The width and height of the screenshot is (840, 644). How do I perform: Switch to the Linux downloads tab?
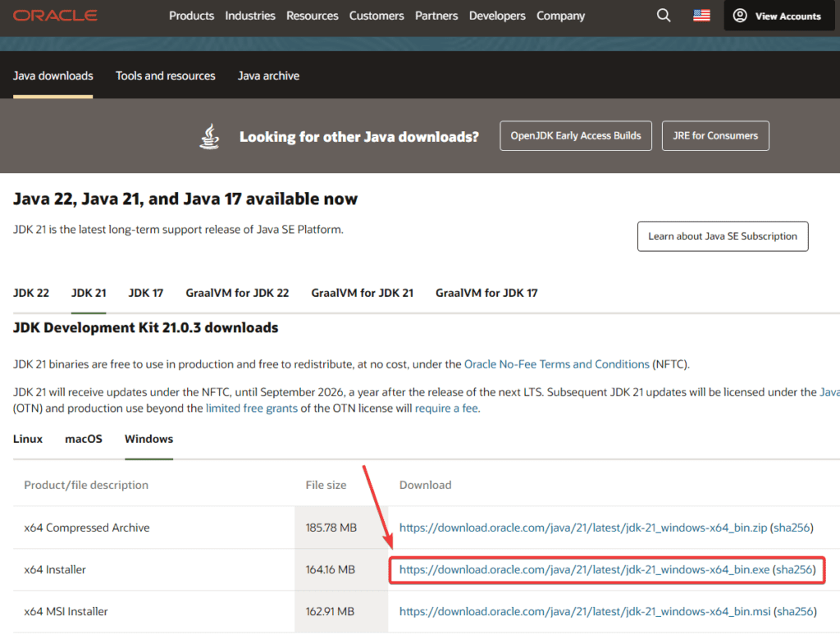[x=28, y=439]
